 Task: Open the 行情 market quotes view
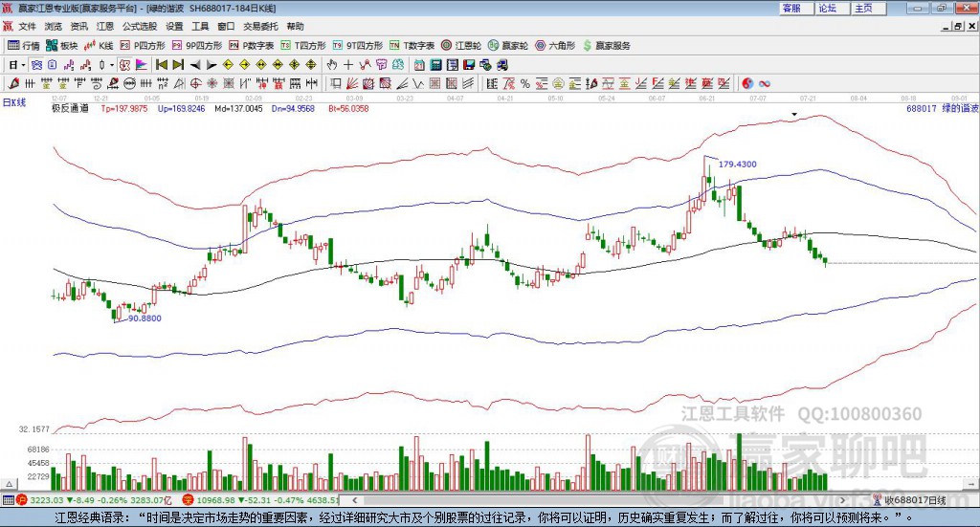click(23, 46)
